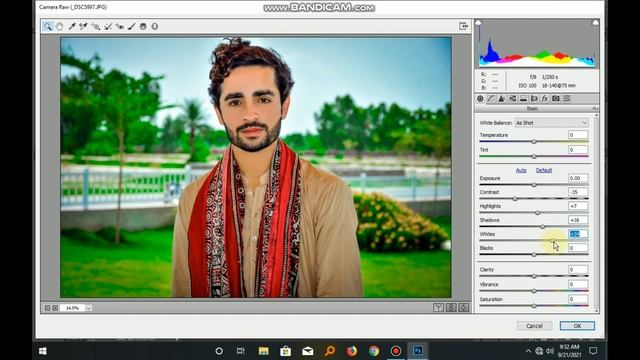Click the Shadows value field
This screenshot has height=360, width=640.
pos(578,220)
